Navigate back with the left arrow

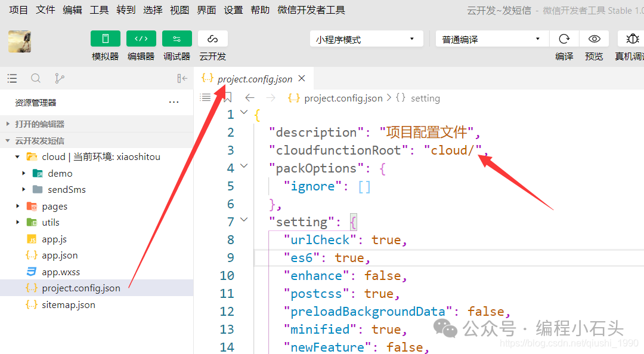coord(250,97)
